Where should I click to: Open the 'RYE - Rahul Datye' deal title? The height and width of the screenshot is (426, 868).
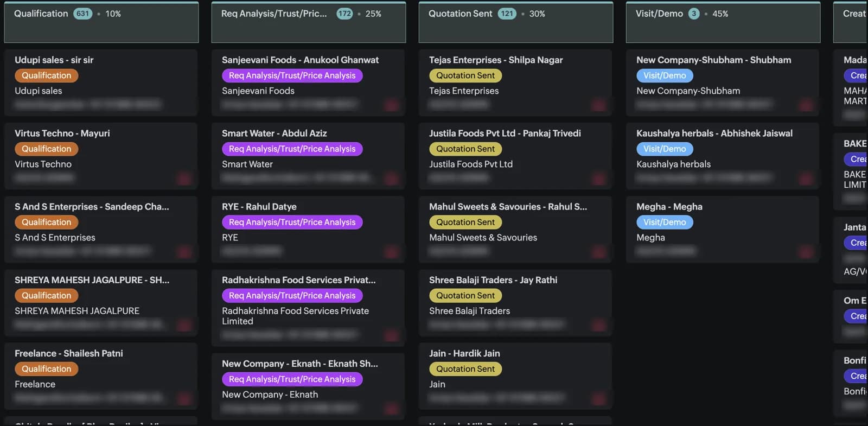(x=259, y=207)
